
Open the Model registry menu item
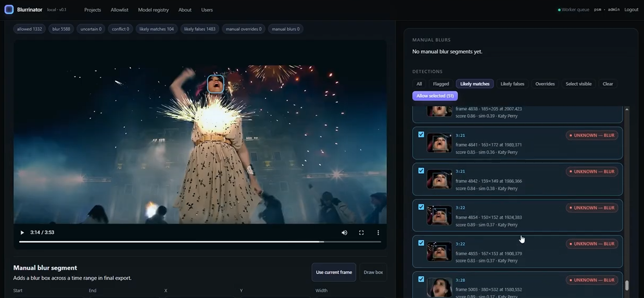(154, 10)
